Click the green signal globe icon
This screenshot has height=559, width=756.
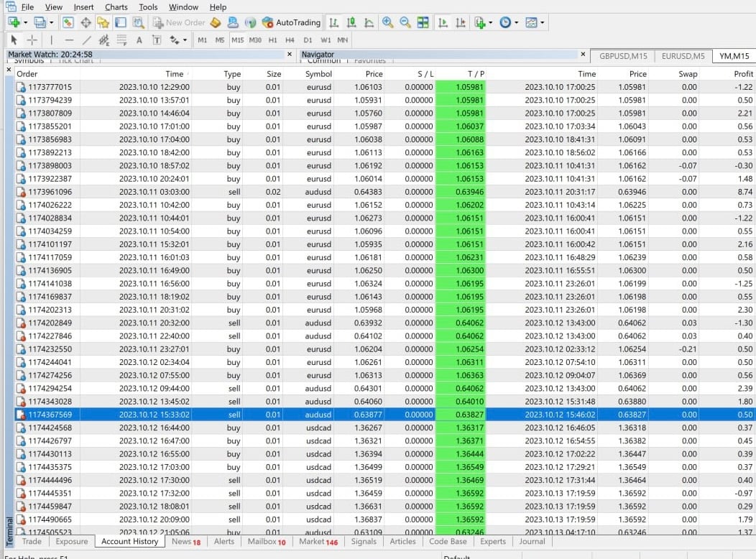[250, 22]
